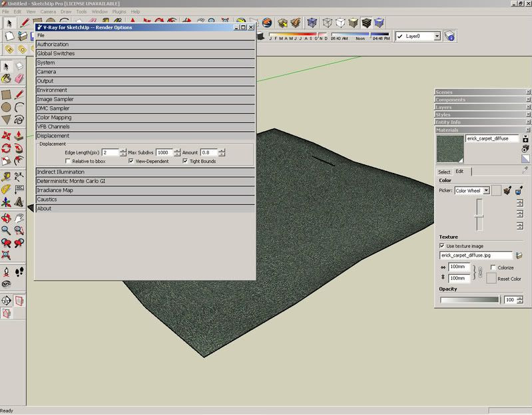The width and height of the screenshot is (532, 415).
Task: Click the Sample Paint eyedropper in Materials
Action: click(x=525, y=170)
